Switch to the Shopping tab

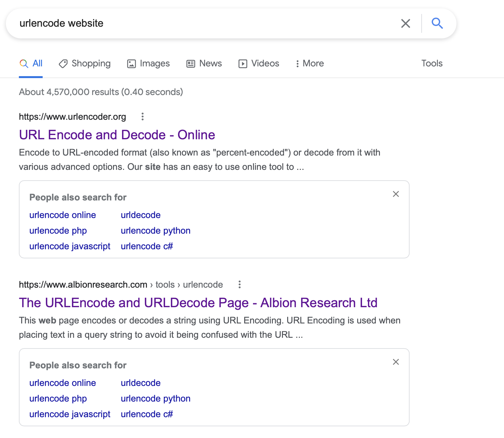[85, 63]
